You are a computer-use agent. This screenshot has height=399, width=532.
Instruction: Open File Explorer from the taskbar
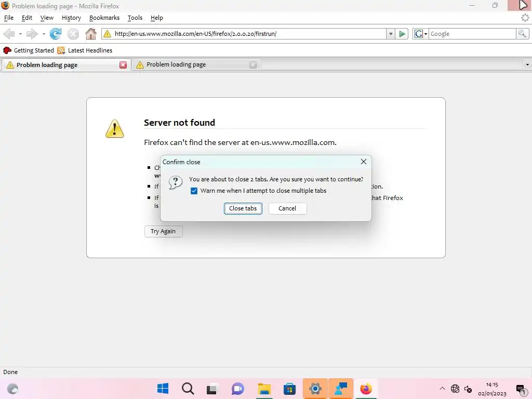click(264, 389)
